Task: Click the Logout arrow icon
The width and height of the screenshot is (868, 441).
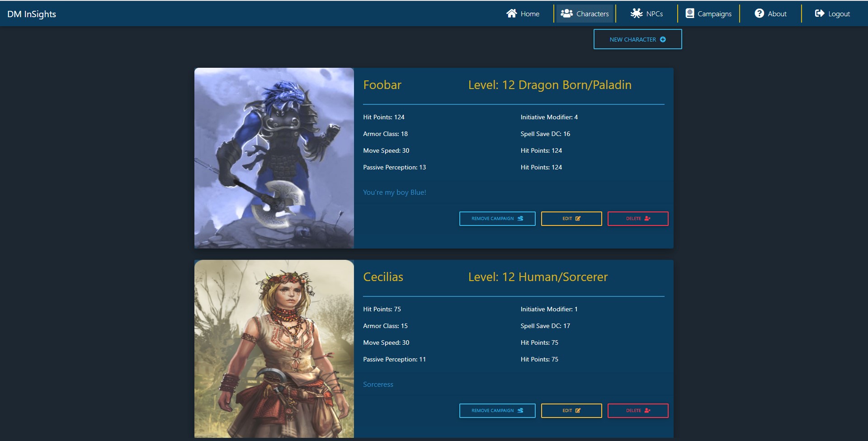Action: 819,14
